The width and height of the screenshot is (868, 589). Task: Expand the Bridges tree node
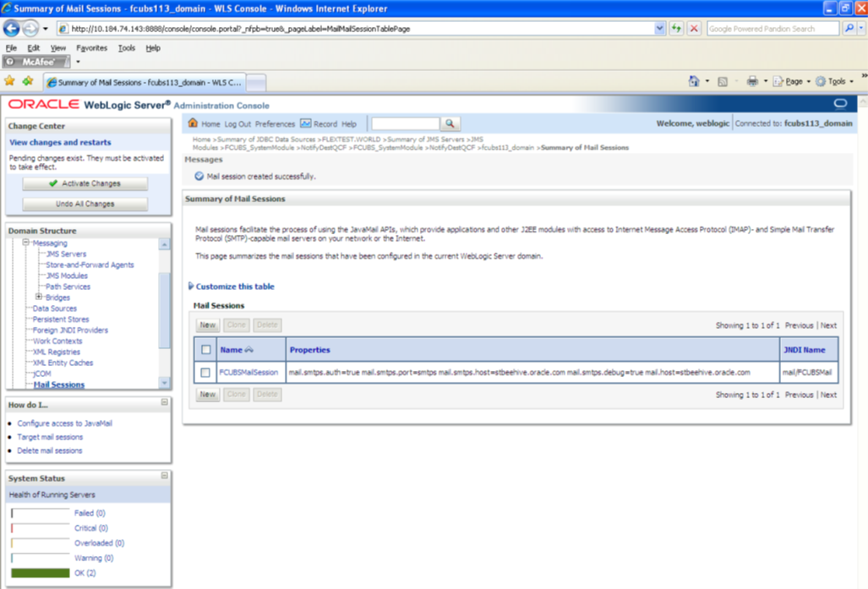[39, 297]
